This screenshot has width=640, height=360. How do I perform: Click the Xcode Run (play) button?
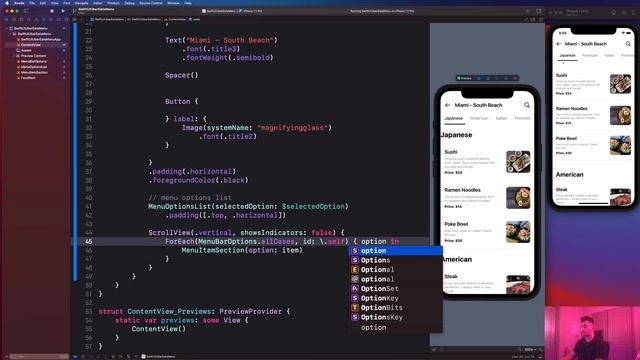[63, 11]
